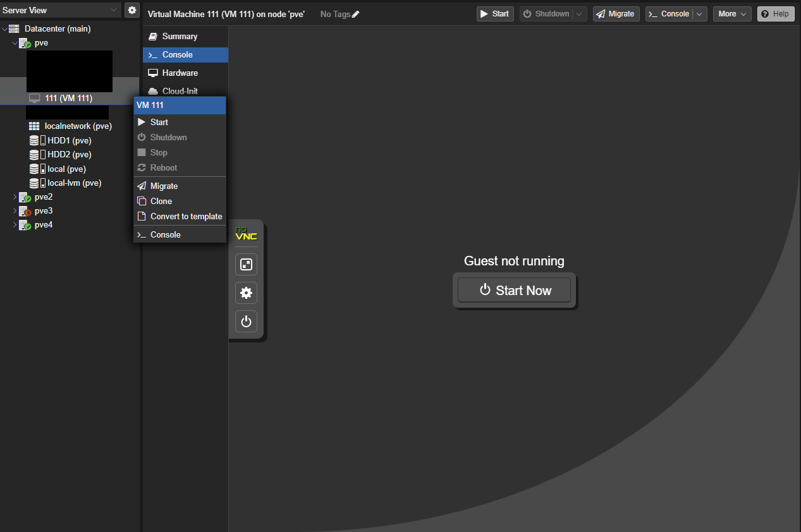Screen dimensions: 801x532
Task: Click the Server View gear icon
Action: point(132,10)
